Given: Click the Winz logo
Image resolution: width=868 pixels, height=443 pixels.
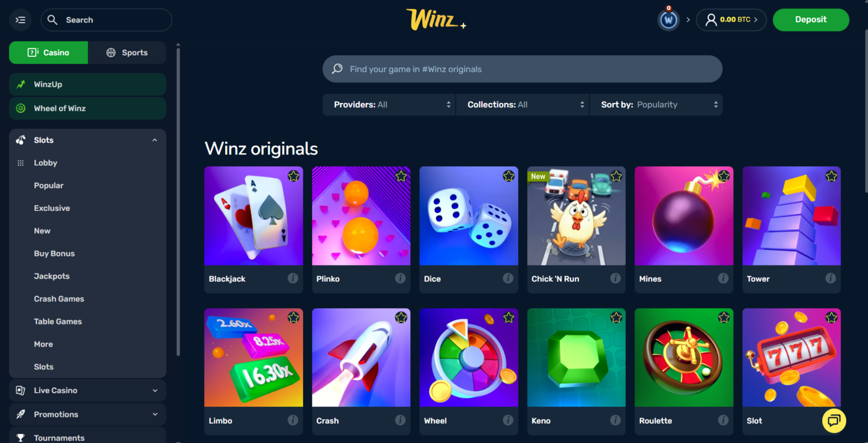Looking at the screenshot, I should point(436,19).
